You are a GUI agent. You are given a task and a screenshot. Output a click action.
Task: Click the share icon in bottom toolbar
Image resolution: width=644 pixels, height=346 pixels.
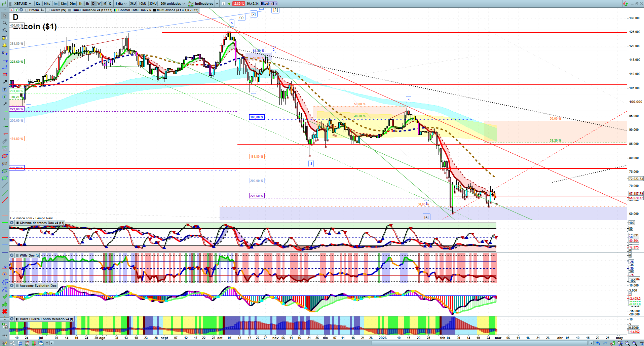tap(13, 343)
